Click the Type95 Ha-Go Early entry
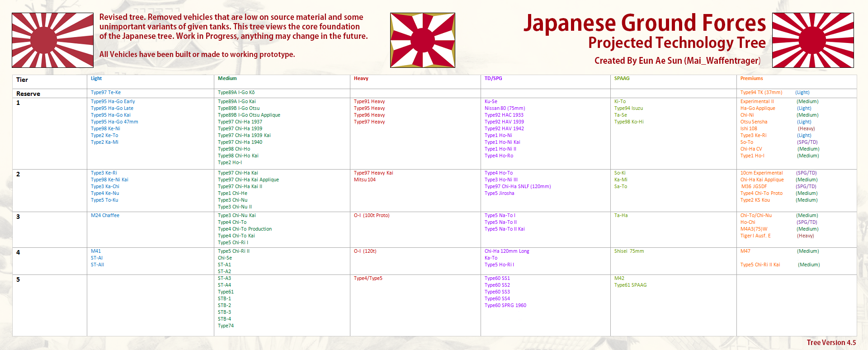The width and height of the screenshot is (868, 350). (113, 102)
